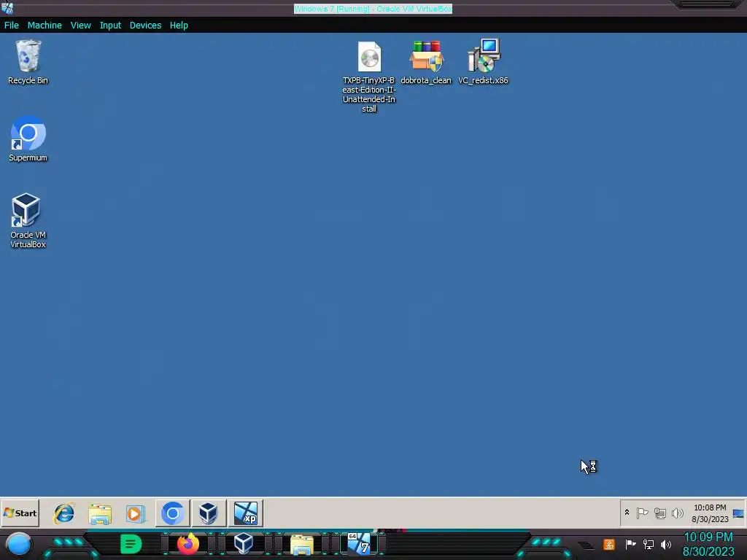Click the orange Java icon in host tray

point(609,544)
